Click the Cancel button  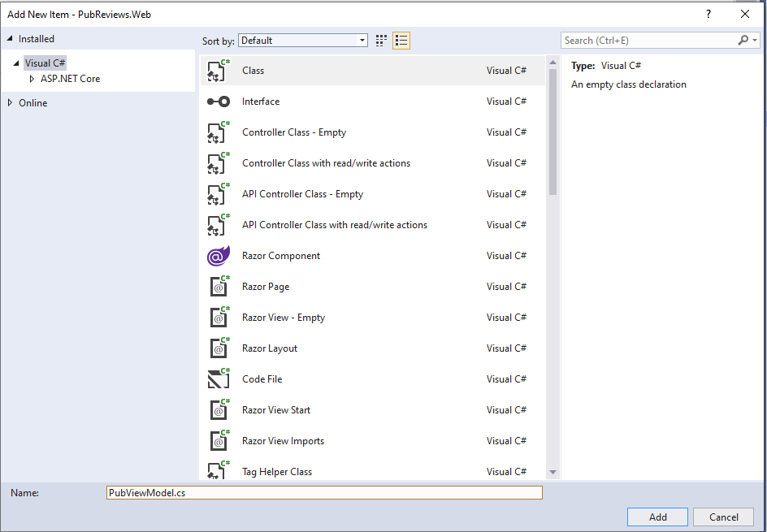[x=723, y=517]
